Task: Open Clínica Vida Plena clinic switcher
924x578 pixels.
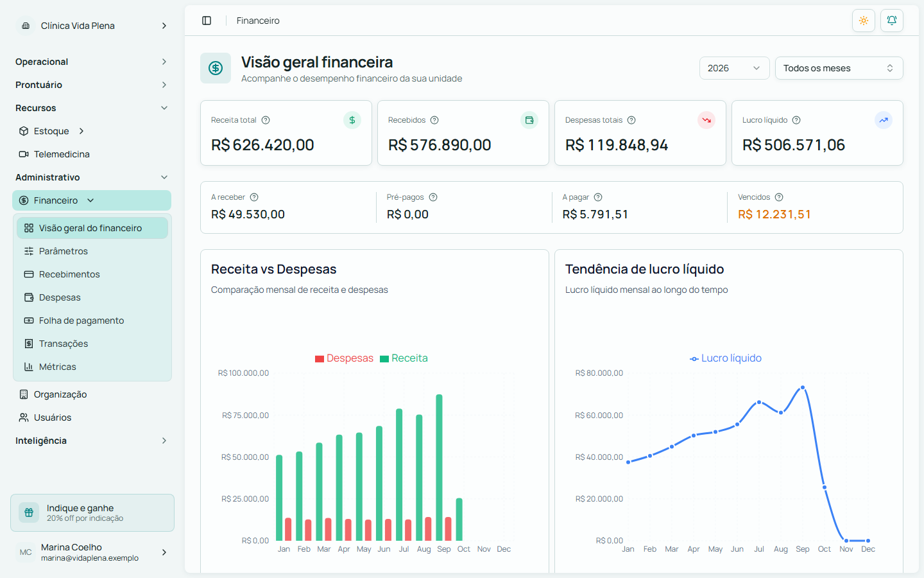Action: 92,26
